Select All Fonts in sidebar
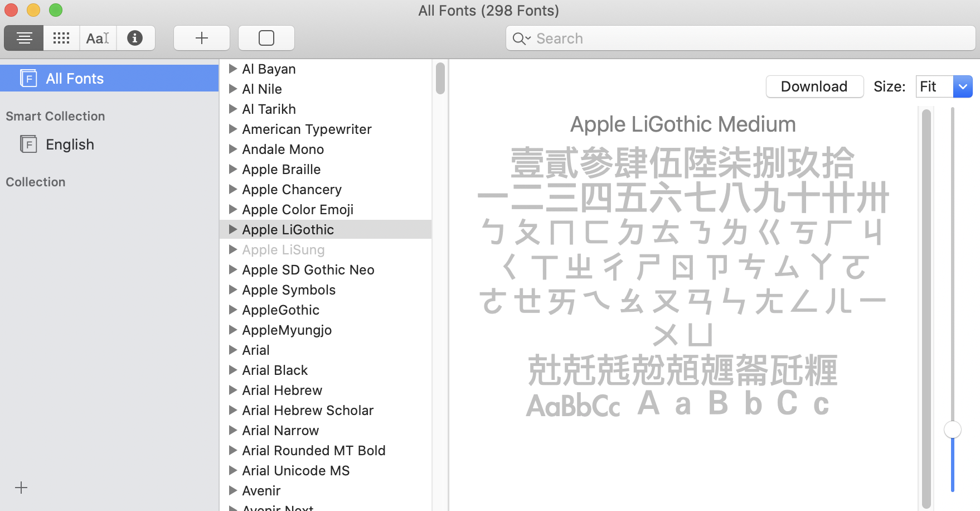The height and width of the screenshot is (511, 980). [109, 78]
